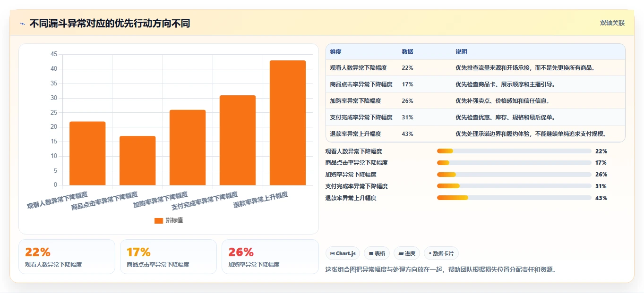Click progress bar for 退款率异常上升幅度
The height and width of the screenshot is (293, 644).
pos(514,198)
